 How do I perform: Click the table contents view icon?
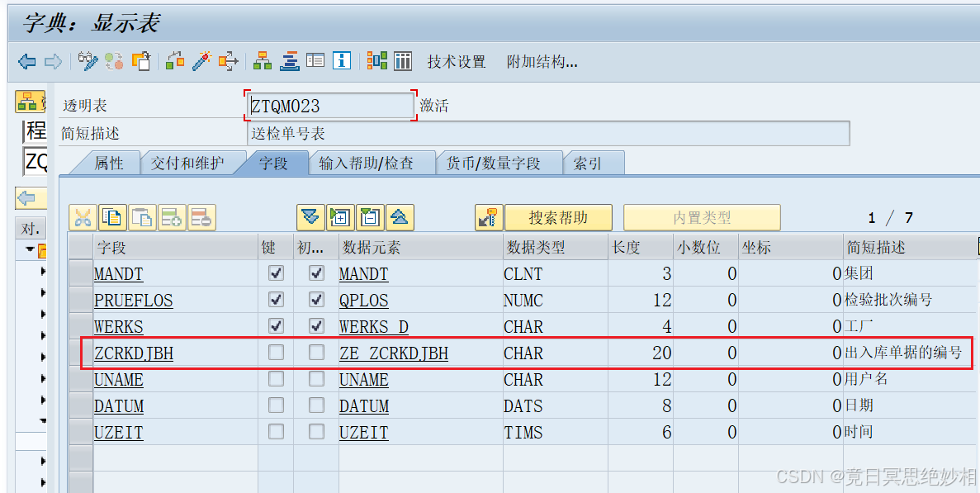tap(315, 61)
